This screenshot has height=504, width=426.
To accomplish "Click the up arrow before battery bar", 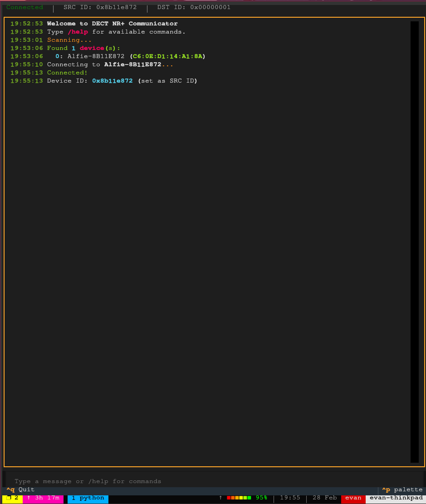I will tap(221, 498).
